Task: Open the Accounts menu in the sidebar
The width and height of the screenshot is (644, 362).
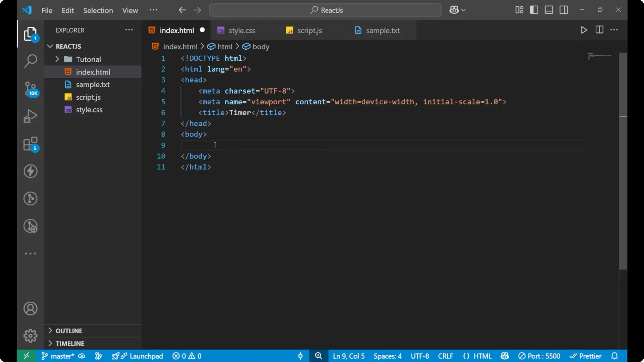Action: coord(30,308)
